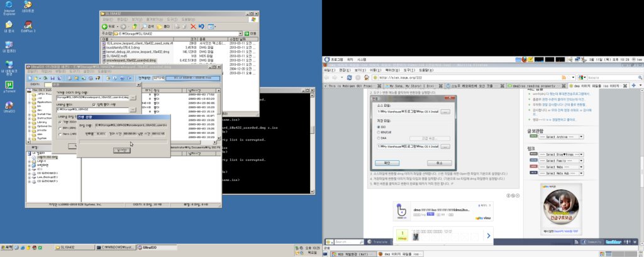Open the NateOn desktop icon
Viewport: 644px width, 257px height.
coord(28,7)
